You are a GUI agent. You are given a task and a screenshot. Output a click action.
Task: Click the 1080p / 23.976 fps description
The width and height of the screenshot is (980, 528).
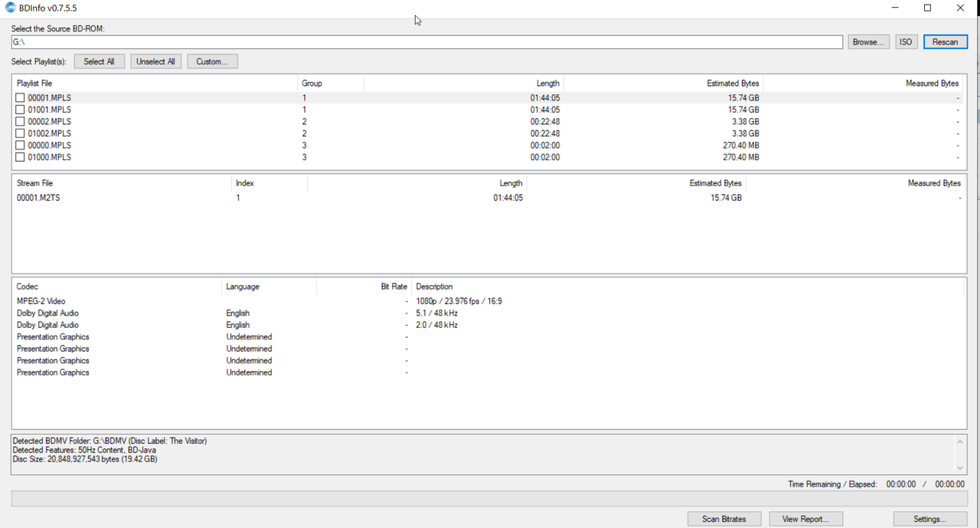[x=459, y=301]
